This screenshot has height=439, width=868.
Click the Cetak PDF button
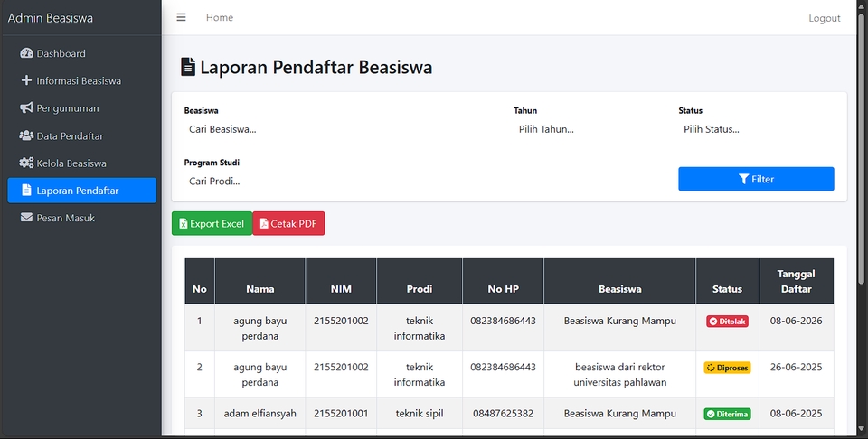point(288,223)
